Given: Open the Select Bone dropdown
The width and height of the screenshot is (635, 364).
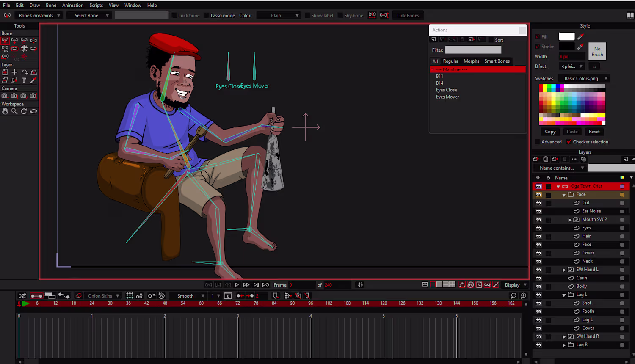Looking at the screenshot, I should click(x=90, y=16).
